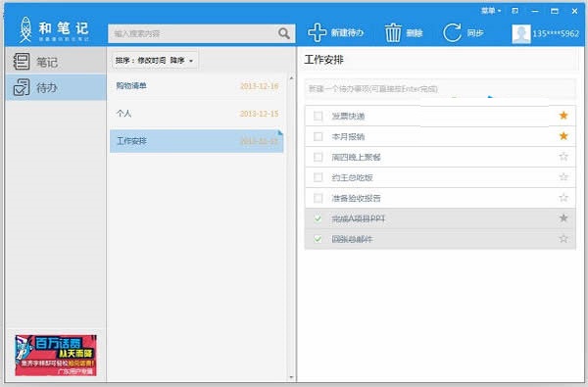Open the 排序 修改时间 降序 dropdown
This screenshot has width=588, height=387.
pos(154,61)
